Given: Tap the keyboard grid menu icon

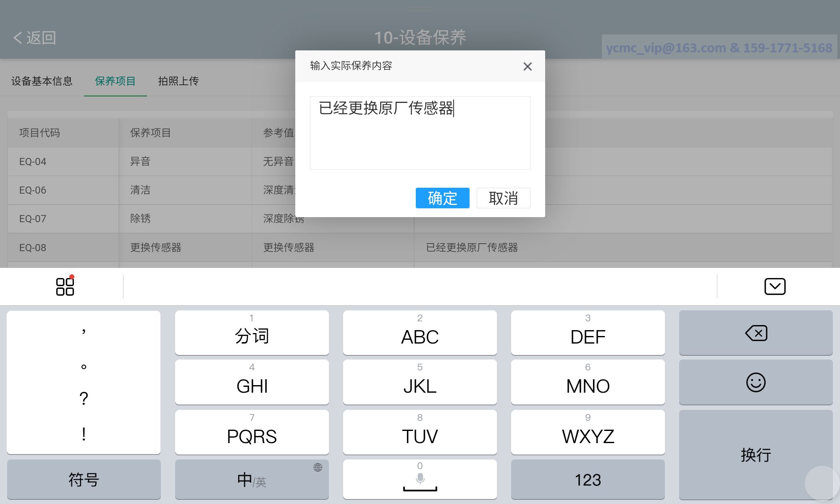Looking at the screenshot, I should pos(65,286).
